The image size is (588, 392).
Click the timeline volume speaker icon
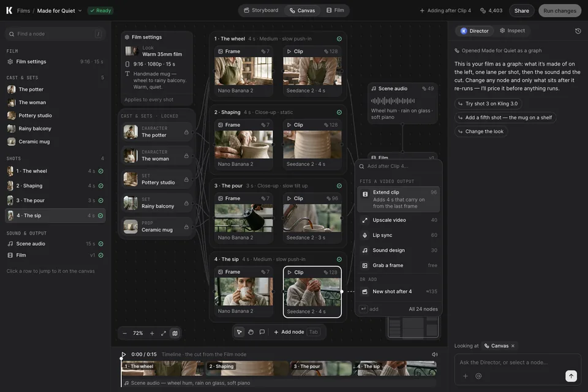click(x=435, y=354)
